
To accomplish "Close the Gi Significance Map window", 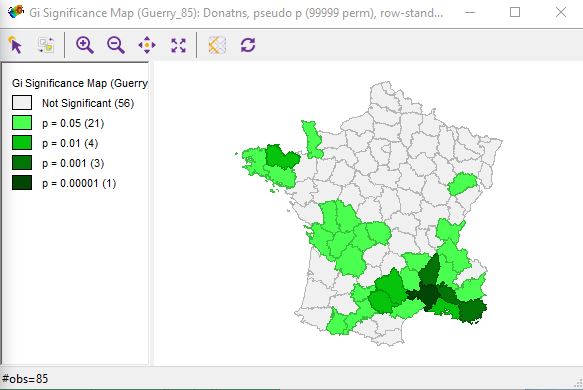I will click(x=561, y=12).
